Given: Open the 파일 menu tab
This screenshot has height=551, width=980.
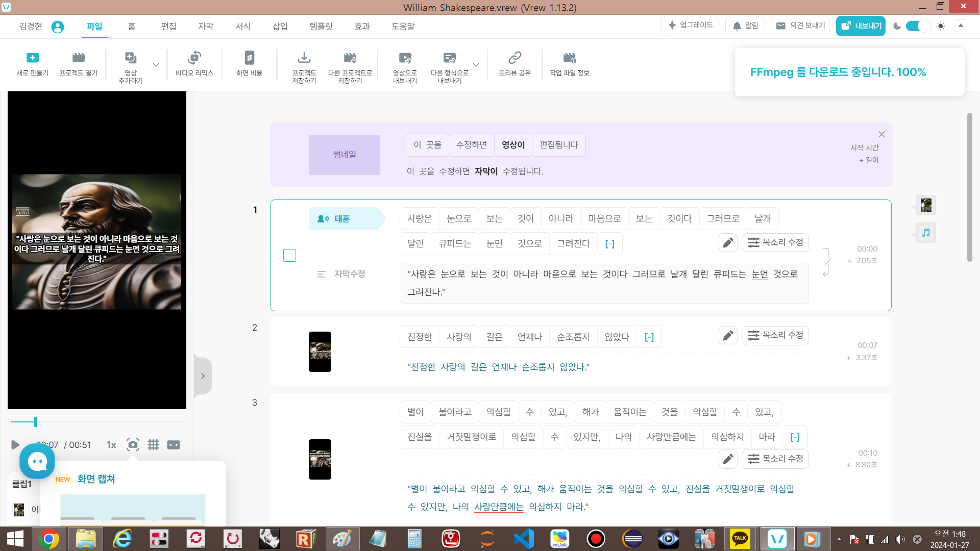Looking at the screenshot, I should tap(94, 27).
